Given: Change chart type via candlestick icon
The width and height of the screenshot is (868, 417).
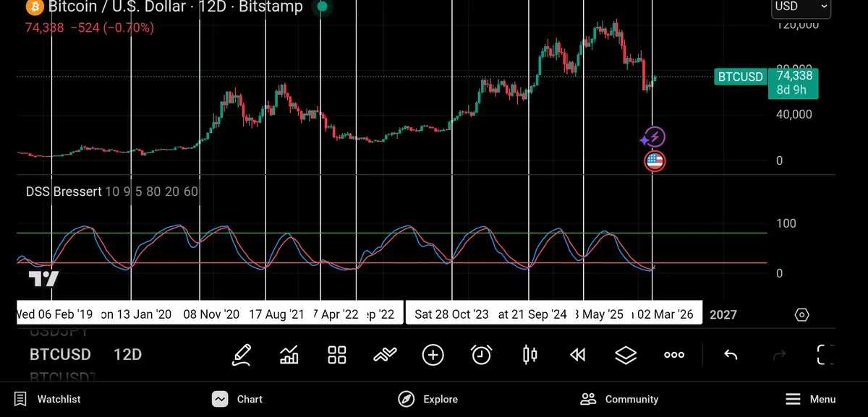Looking at the screenshot, I should click(529, 354).
